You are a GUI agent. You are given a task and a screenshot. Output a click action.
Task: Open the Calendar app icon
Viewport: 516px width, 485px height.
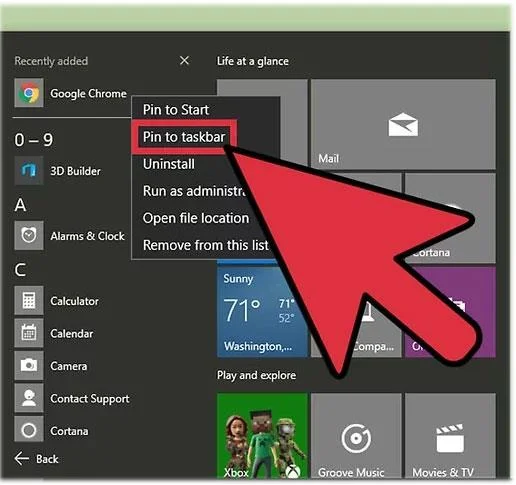[29, 333]
